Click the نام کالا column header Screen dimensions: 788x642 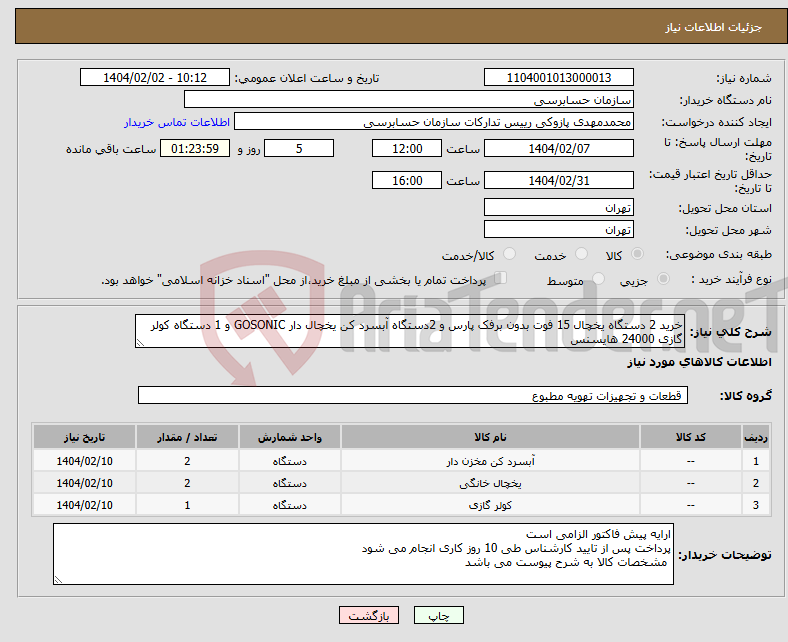pos(490,437)
